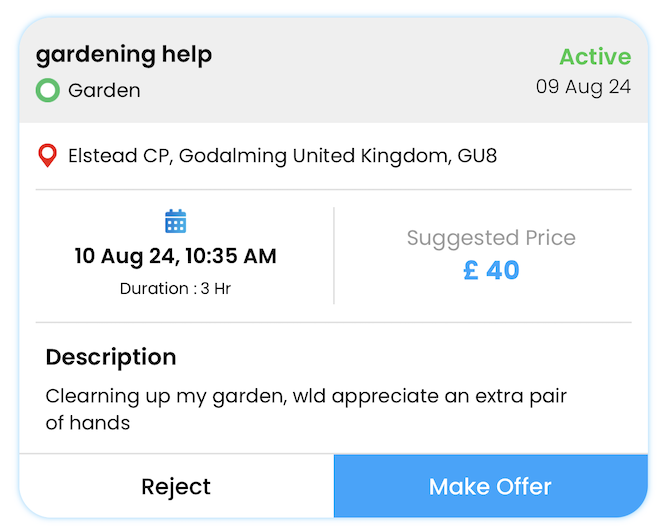
Task: Open the Elstead CP, Godalming address
Action: (282, 156)
